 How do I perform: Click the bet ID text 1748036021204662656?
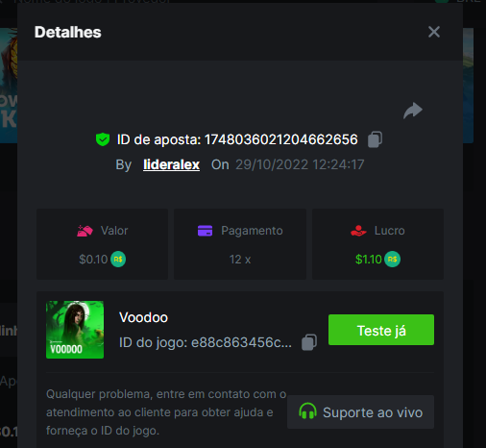tap(280, 139)
